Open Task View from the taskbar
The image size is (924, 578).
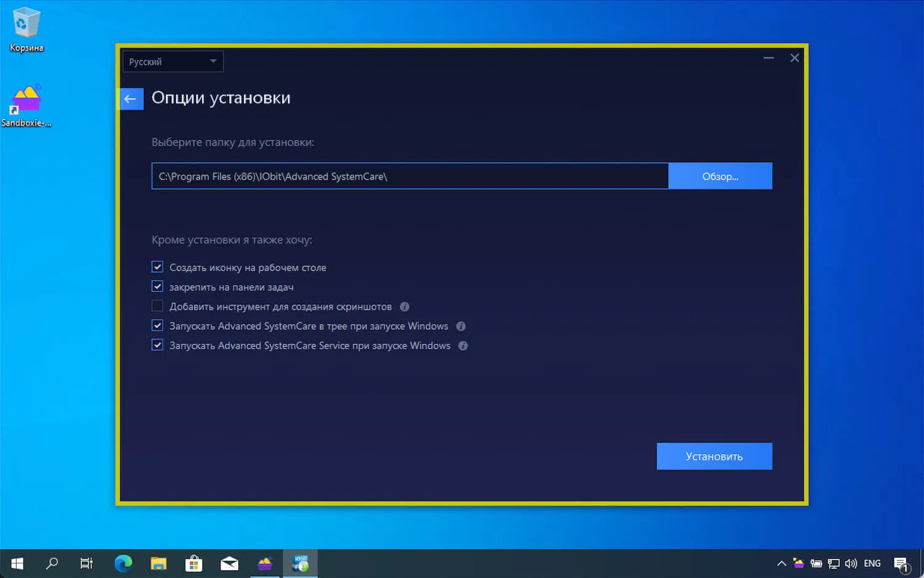tap(87, 563)
